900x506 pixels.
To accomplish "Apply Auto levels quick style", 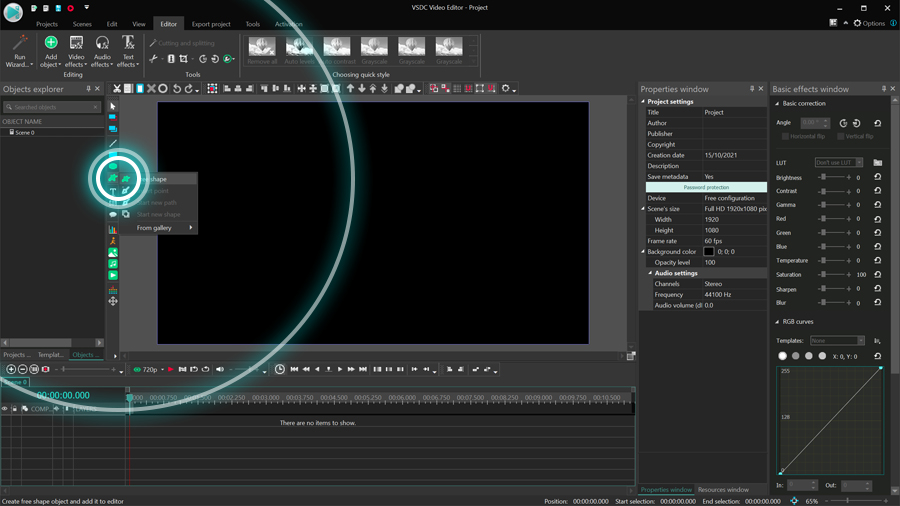I will pos(299,50).
